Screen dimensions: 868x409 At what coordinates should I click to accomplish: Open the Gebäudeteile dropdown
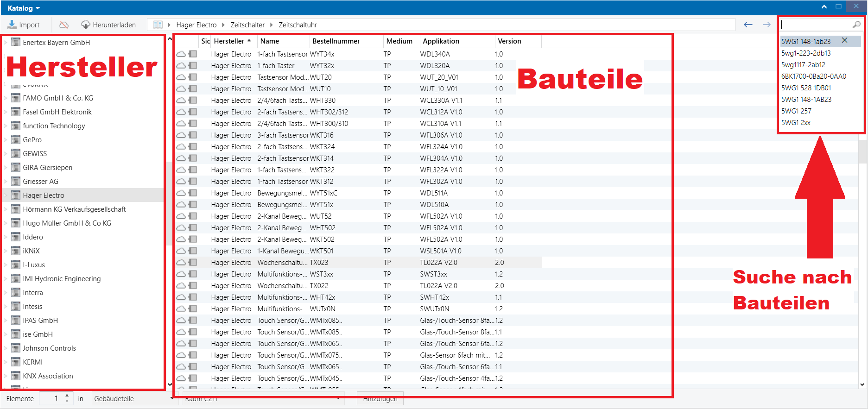click(132, 398)
